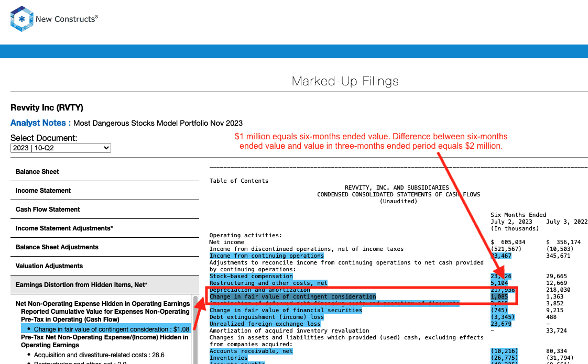
Task: Click the 33,724 value for July 3, 2022
Action: (557, 330)
